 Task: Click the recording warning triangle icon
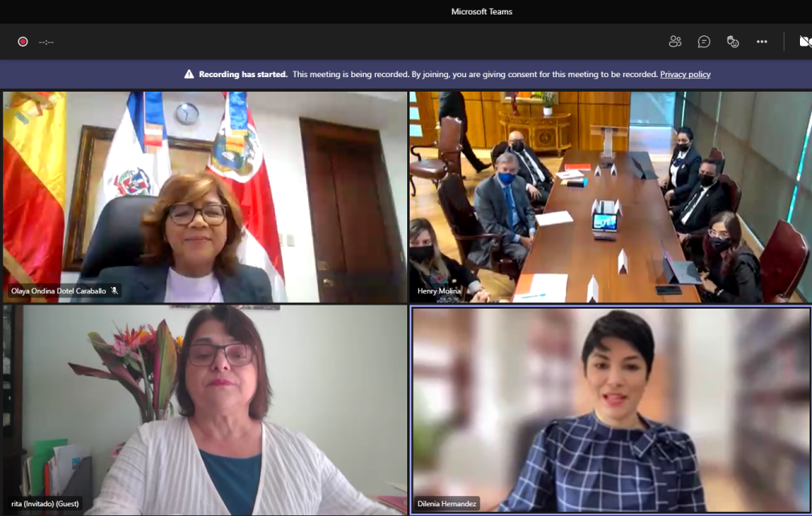pyautogui.click(x=189, y=74)
